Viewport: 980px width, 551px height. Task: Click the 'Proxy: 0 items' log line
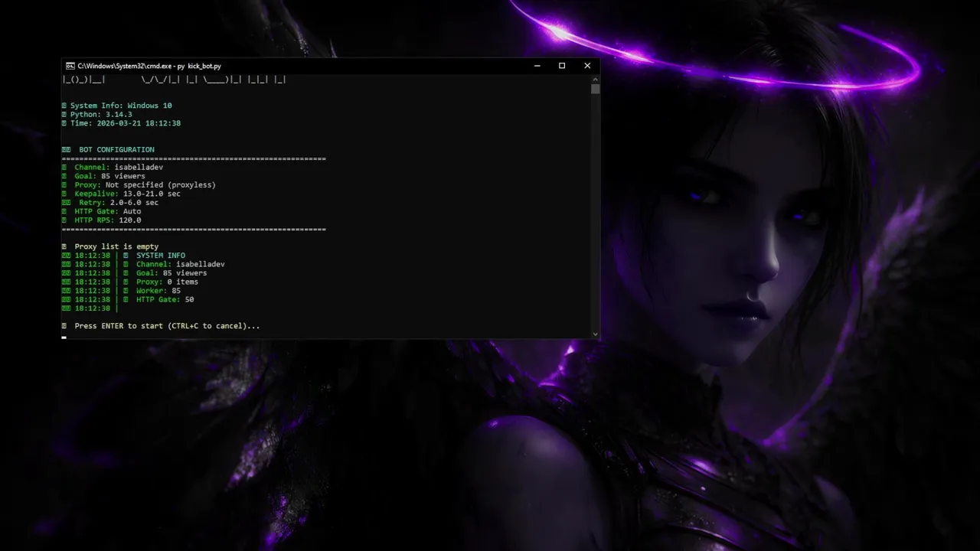click(130, 282)
